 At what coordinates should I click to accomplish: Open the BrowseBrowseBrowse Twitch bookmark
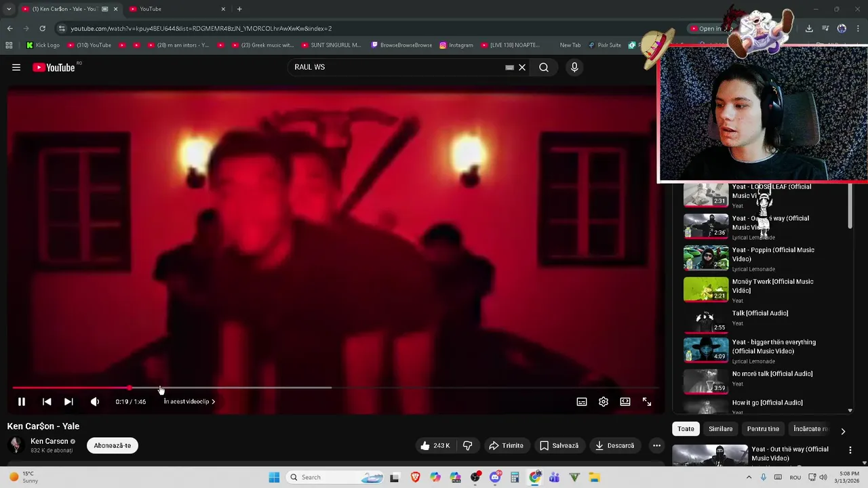tap(401, 45)
